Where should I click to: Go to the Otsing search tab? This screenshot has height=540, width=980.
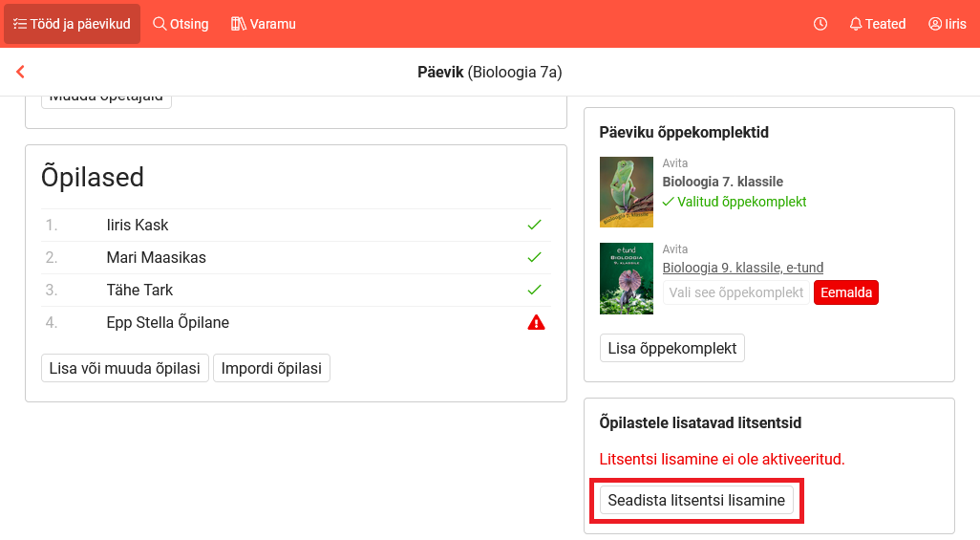181,24
